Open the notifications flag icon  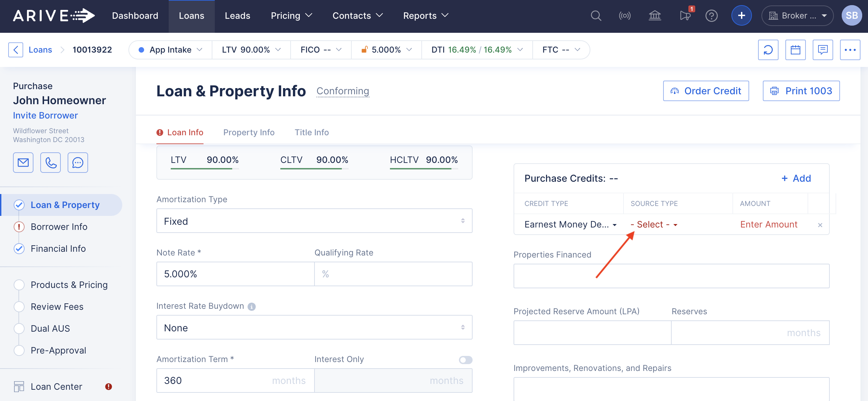pyautogui.click(x=685, y=16)
